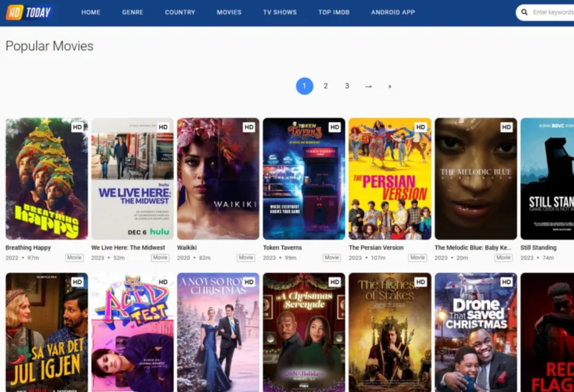Select page 3 in pagination
Image resolution: width=574 pixels, height=392 pixels.
coord(347,86)
